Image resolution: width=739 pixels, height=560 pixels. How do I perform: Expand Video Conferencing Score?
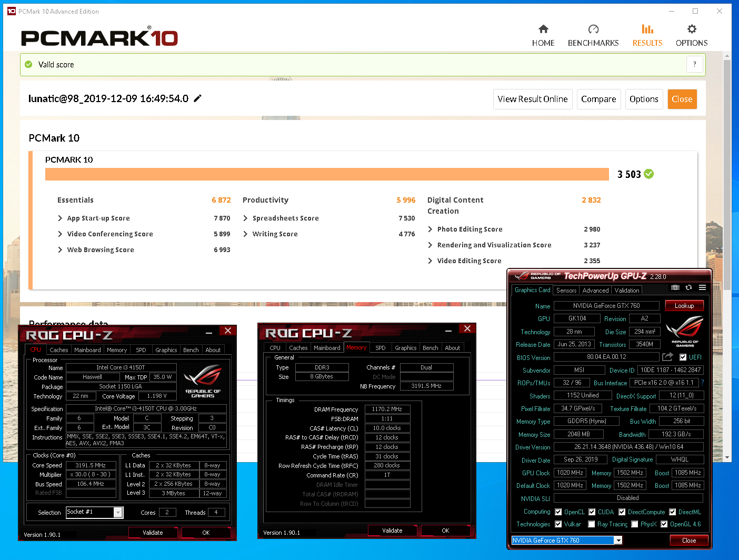pyautogui.click(x=60, y=234)
